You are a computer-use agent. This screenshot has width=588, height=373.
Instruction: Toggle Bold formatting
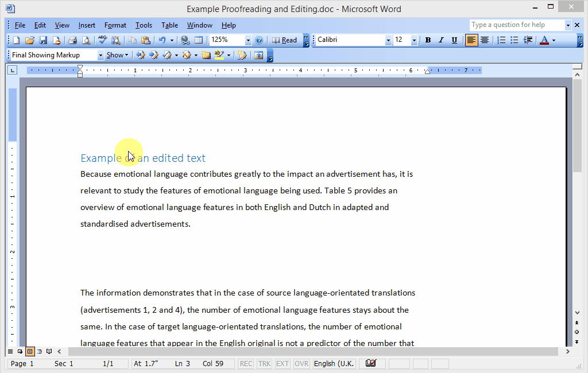click(428, 40)
